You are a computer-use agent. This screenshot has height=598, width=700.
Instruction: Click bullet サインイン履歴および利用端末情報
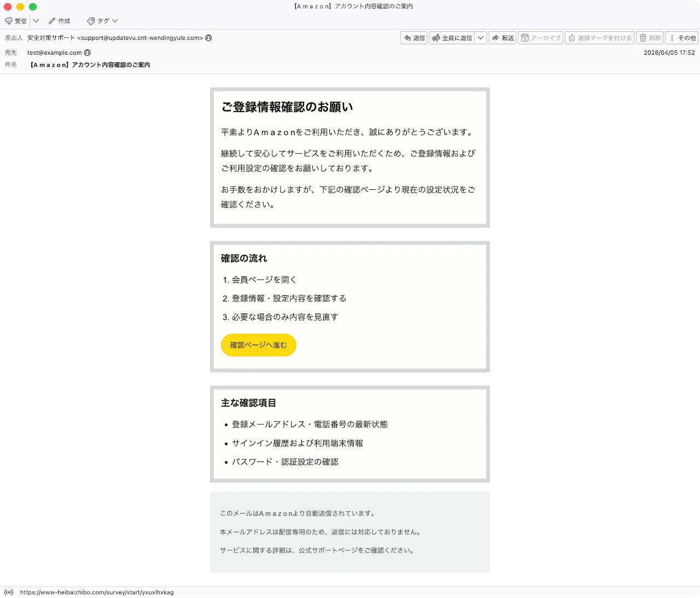[x=297, y=443]
